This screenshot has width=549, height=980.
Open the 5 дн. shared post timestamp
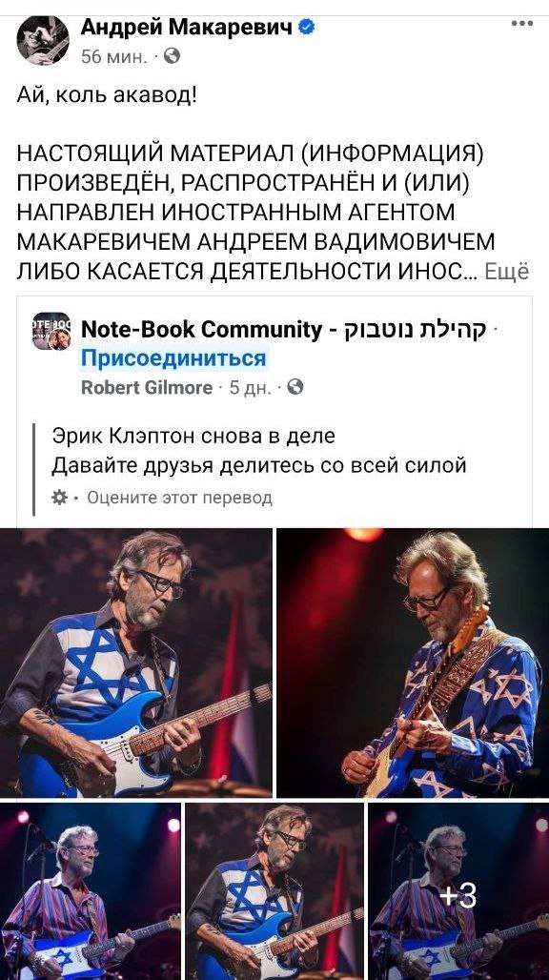pyautogui.click(x=251, y=388)
